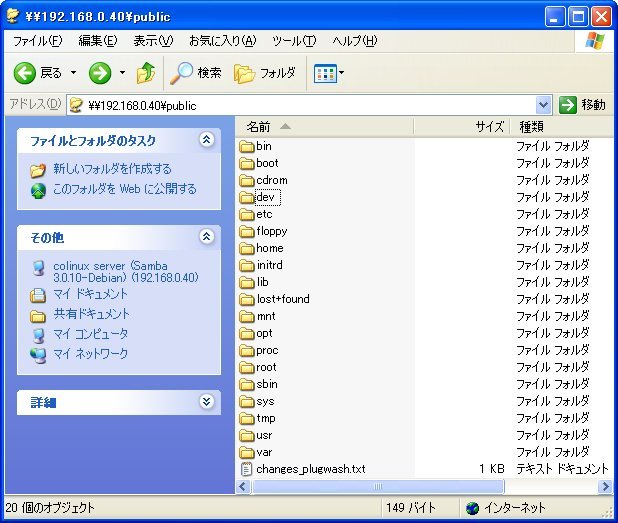Open the 表示(V) menu
Image resolution: width=618 pixels, height=523 pixels.
[x=153, y=41]
